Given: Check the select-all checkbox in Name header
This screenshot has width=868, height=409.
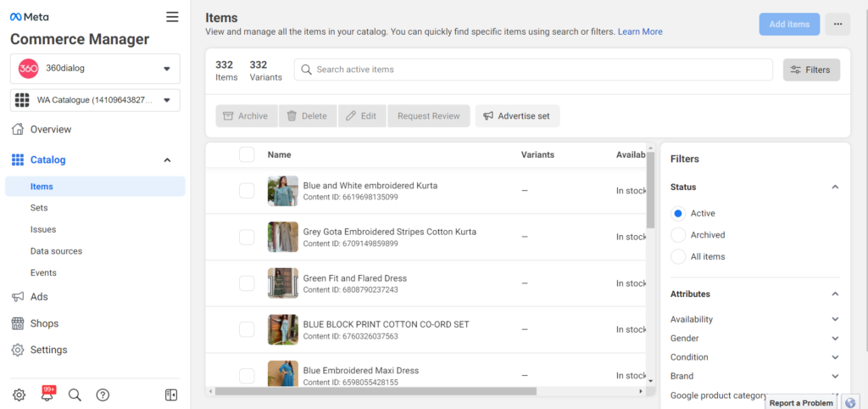Looking at the screenshot, I should [x=247, y=154].
